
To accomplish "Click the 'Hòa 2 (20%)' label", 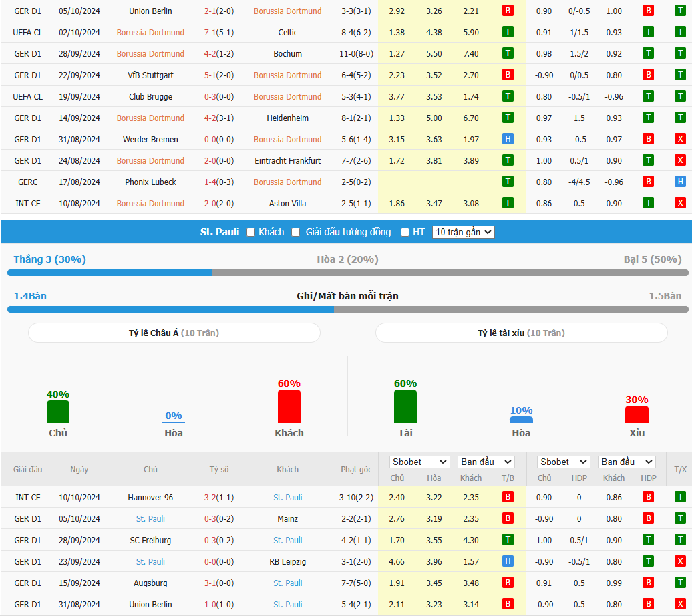I will click(x=348, y=259).
